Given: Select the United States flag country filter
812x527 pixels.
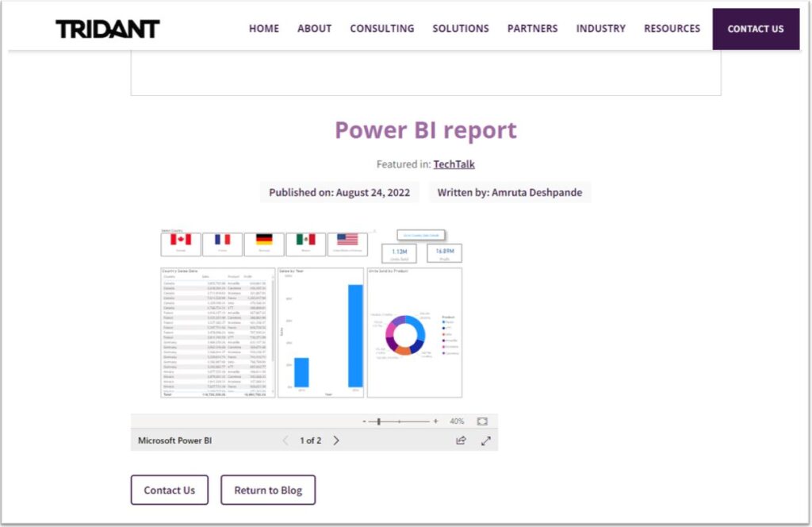Looking at the screenshot, I should pos(347,240).
